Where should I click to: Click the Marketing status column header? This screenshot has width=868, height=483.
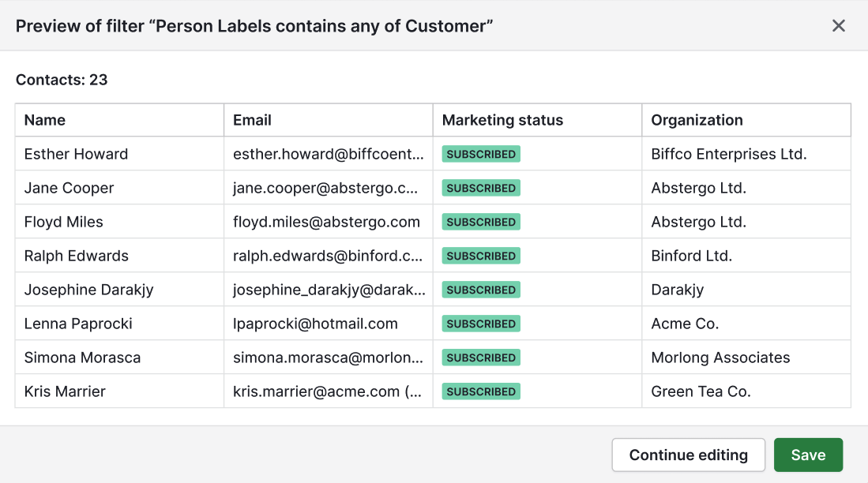click(x=502, y=120)
